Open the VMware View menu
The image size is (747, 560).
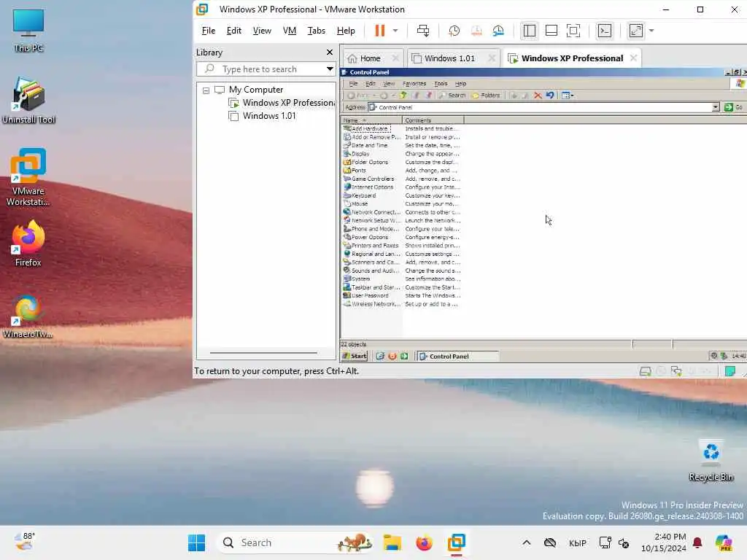tap(262, 31)
